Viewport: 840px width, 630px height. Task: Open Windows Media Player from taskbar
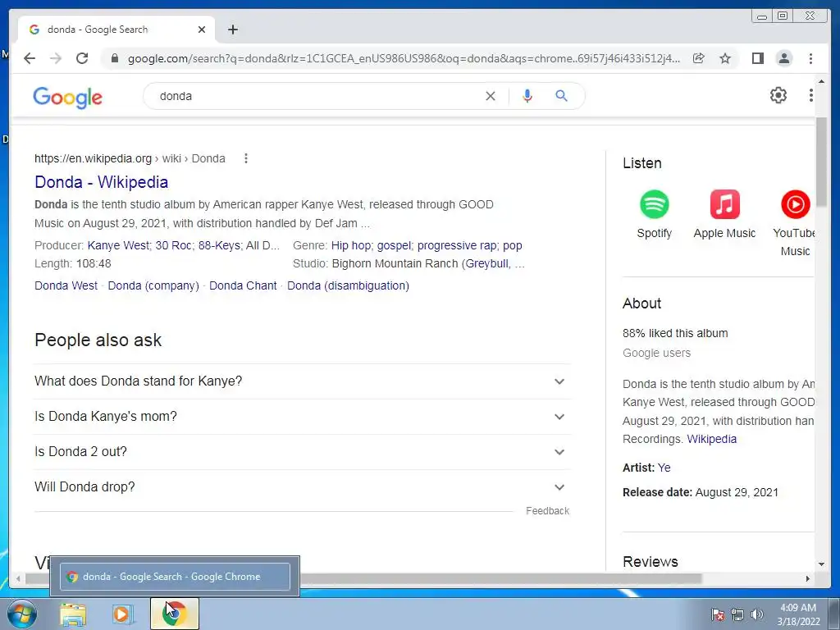click(122, 614)
